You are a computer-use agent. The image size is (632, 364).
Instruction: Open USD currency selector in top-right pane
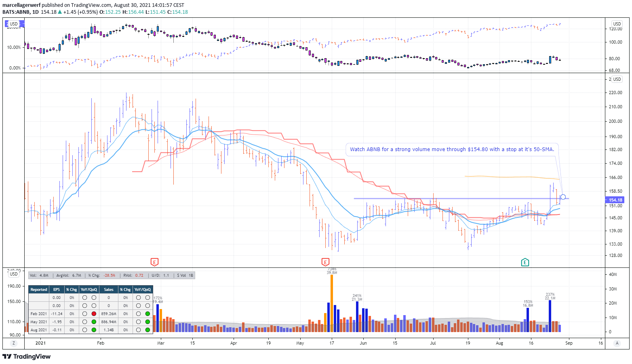pos(617,24)
